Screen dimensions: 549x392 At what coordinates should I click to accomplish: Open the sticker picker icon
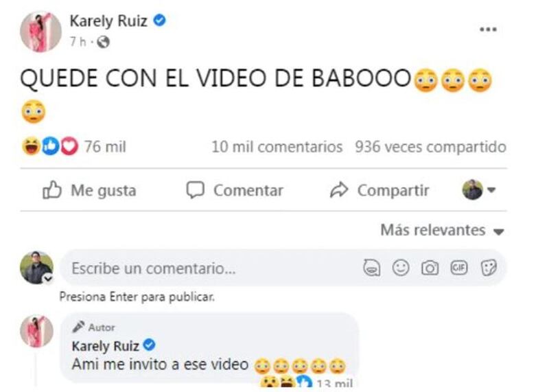click(489, 268)
